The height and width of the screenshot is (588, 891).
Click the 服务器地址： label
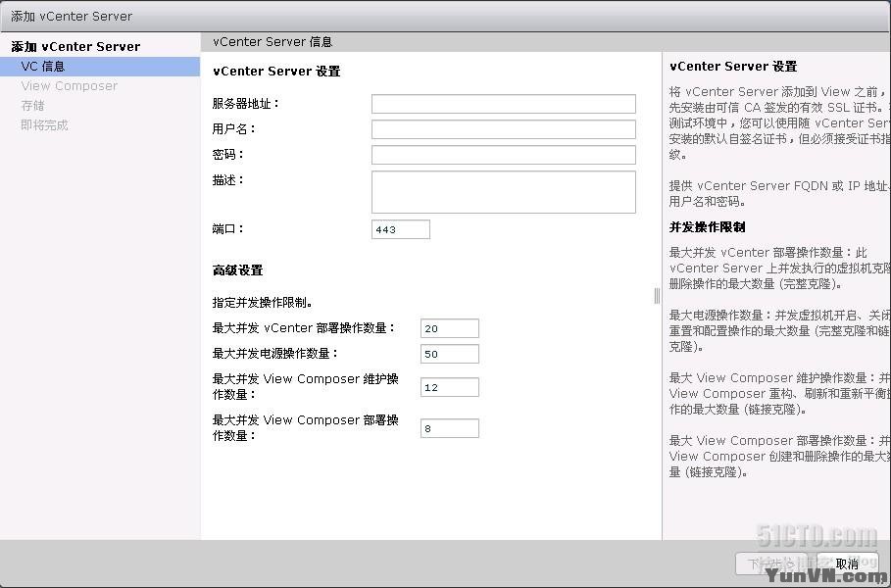click(x=246, y=104)
